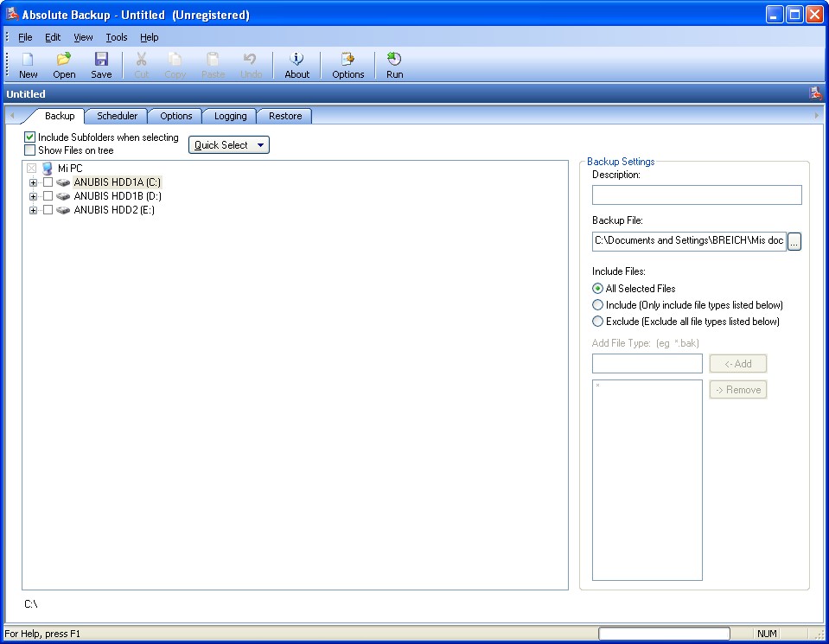Click the status bar progress bar
This screenshot has width=829, height=644.
coord(664,634)
